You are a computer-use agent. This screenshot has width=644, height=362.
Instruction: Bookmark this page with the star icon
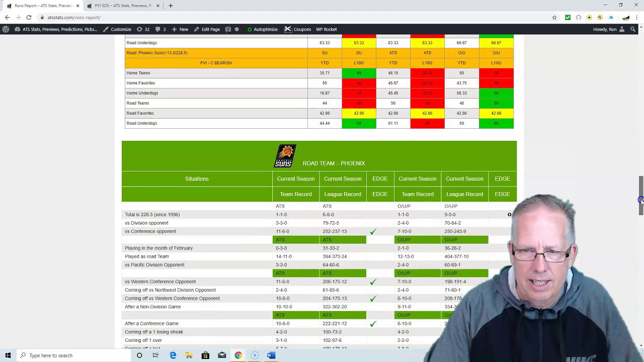point(554,18)
